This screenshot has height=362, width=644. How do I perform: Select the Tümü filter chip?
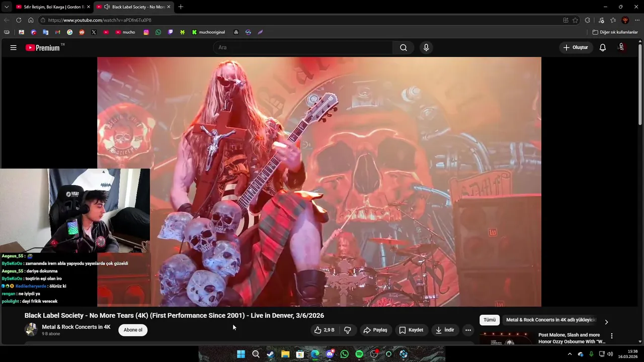point(490,320)
